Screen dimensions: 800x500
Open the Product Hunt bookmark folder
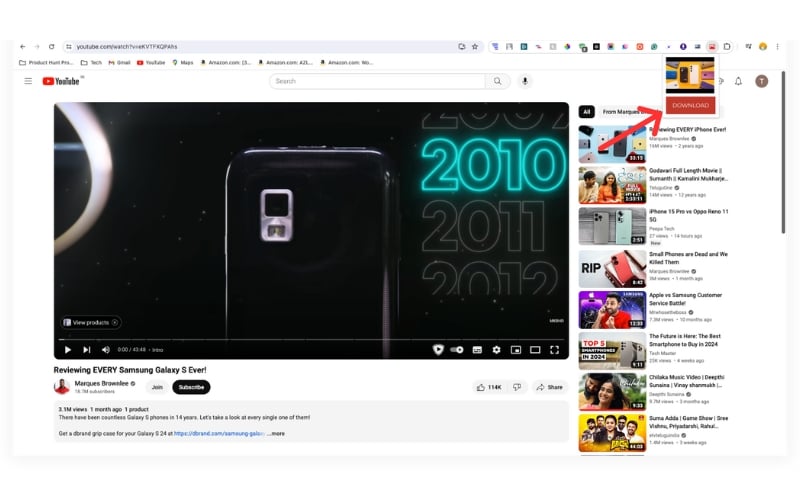46,63
